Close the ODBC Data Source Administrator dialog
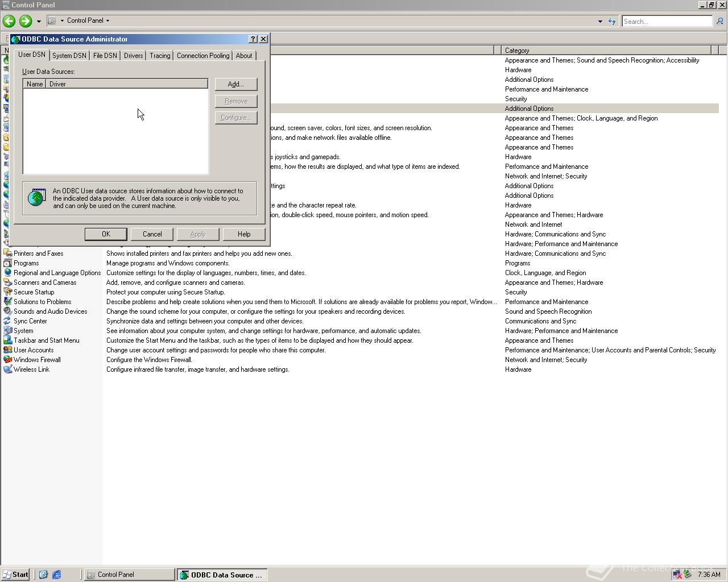728x582 pixels. (263, 39)
